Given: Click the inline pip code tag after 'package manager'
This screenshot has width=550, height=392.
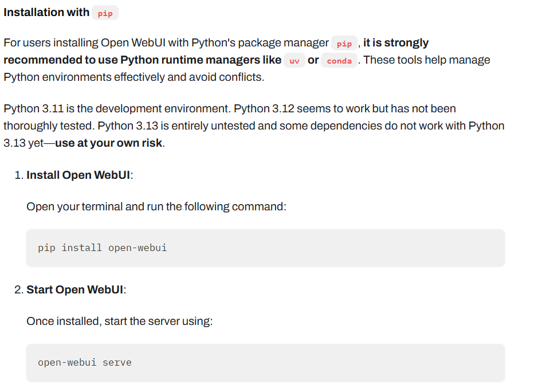Looking at the screenshot, I should (344, 43).
